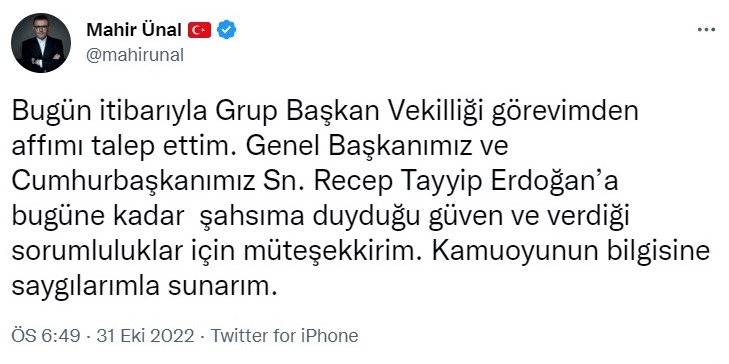
Task: Click the phrase Genel Başkanımız ve
Action: click(378, 148)
